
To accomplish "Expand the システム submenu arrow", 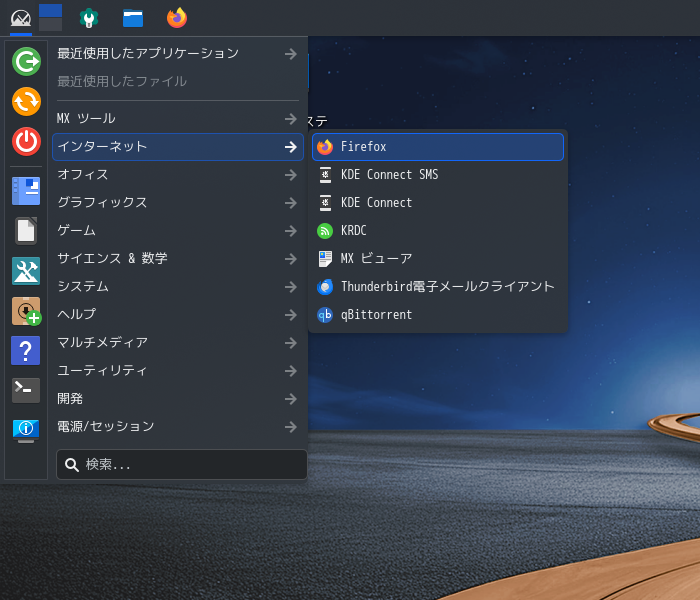I will click(x=291, y=287).
